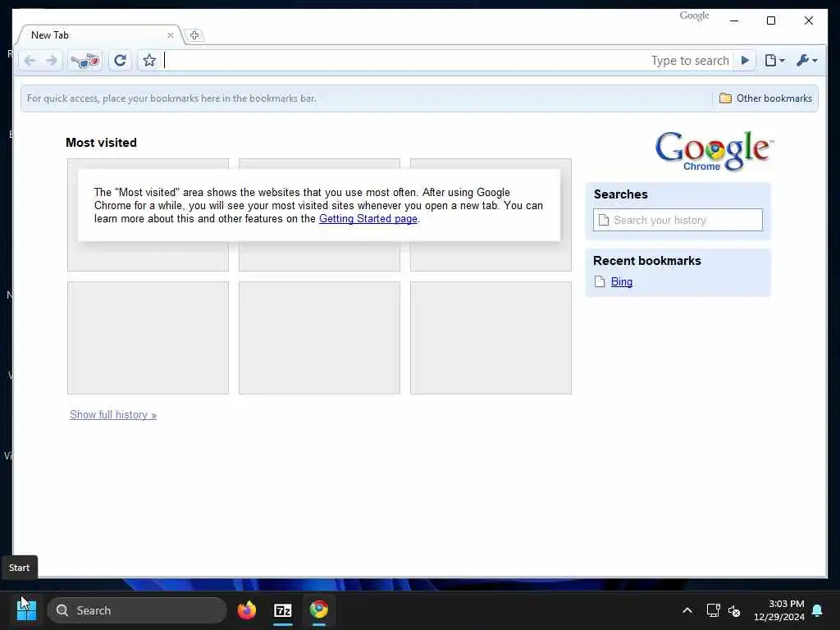Click the bottom-middle Most visited thumbnail
Screen dimensions: 840x630
319,338
